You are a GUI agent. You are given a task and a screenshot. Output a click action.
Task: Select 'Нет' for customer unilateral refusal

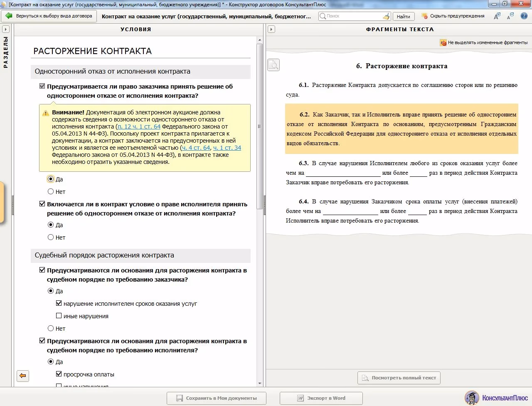[x=51, y=192]
